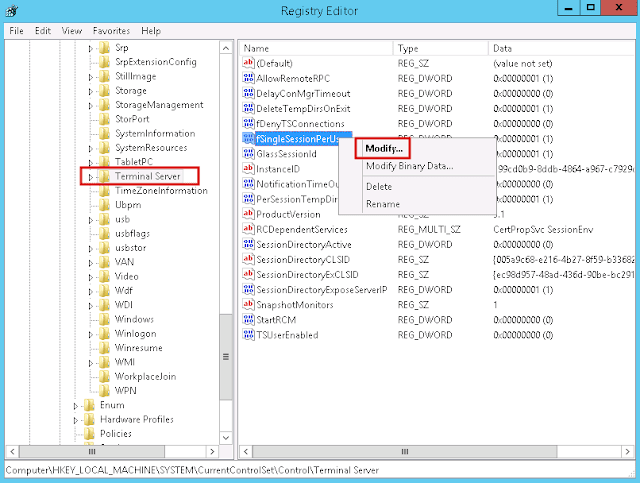
Task: Click tree pane scroll down arrow
Action: [x=226, y=438]
